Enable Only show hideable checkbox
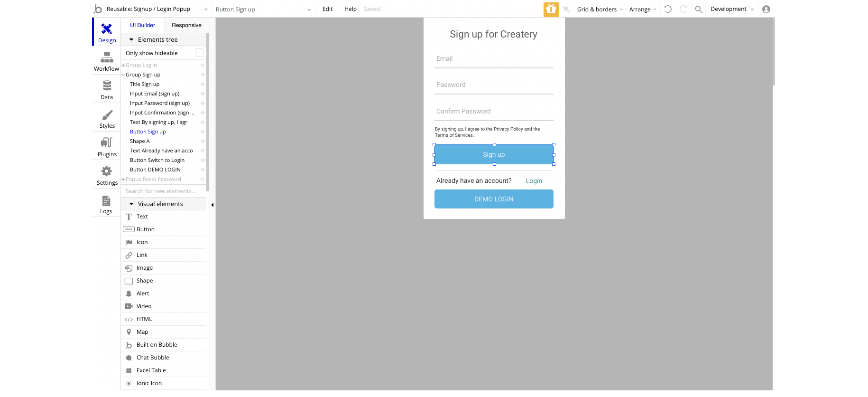Screen dimensions: 868x397 tap(199, 53)
